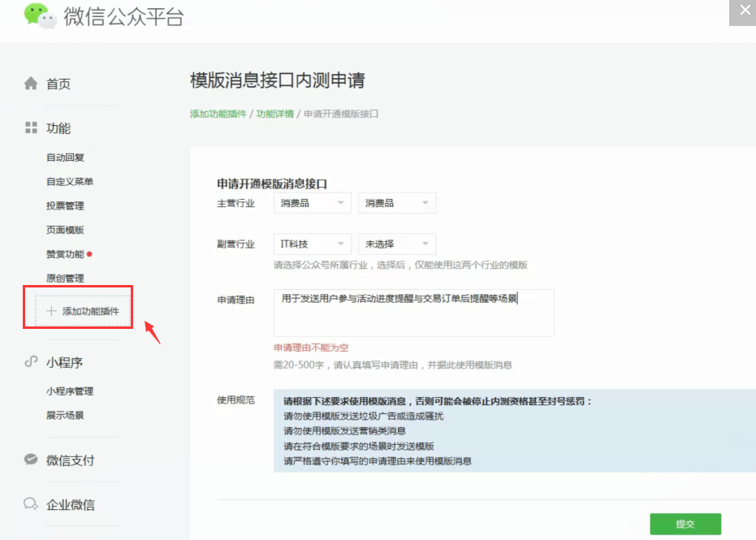This screenshot has height=540, width=756.
Task: Click 请在符合模版要求的场景时发送模版 line
Action: click(359, 446)
